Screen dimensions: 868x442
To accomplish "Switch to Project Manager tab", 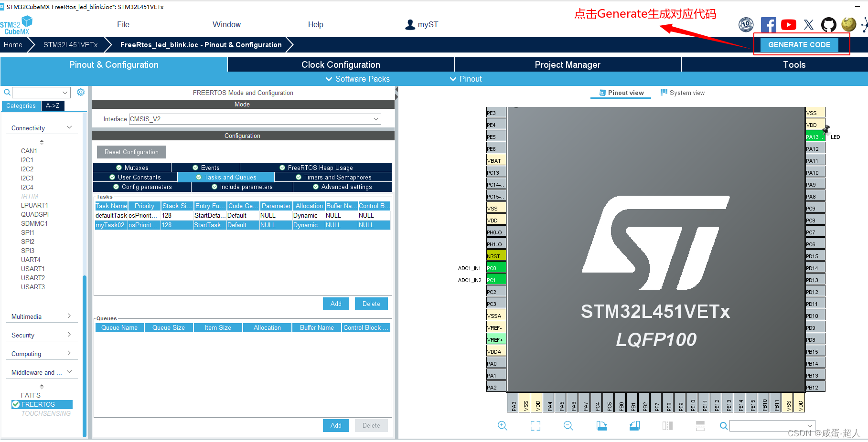I will click(568, 64).
